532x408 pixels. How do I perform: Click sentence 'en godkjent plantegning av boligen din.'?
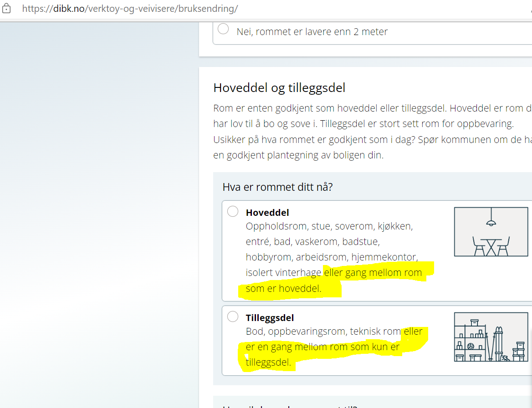[x=298, y=155]
